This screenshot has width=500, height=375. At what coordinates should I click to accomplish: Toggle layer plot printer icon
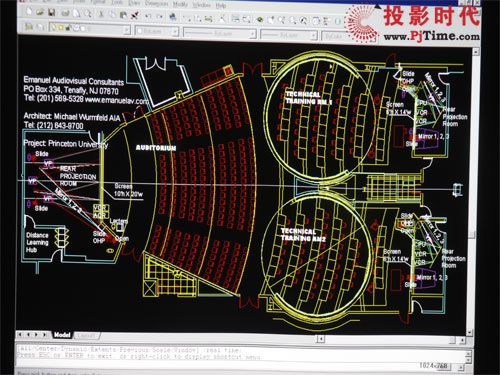(76, 29)
